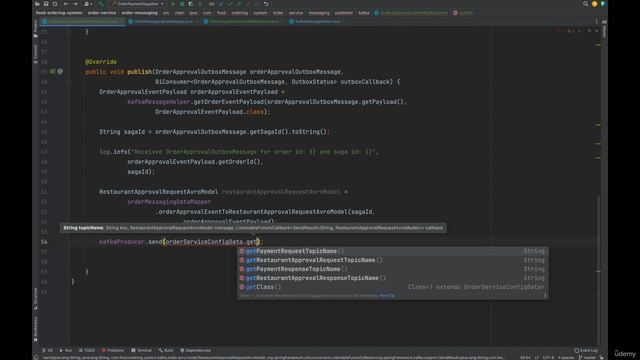This screenshot has width=640, height=360.
Task: Open the Project tool window sidebar button
Action: tap(36, 29)
